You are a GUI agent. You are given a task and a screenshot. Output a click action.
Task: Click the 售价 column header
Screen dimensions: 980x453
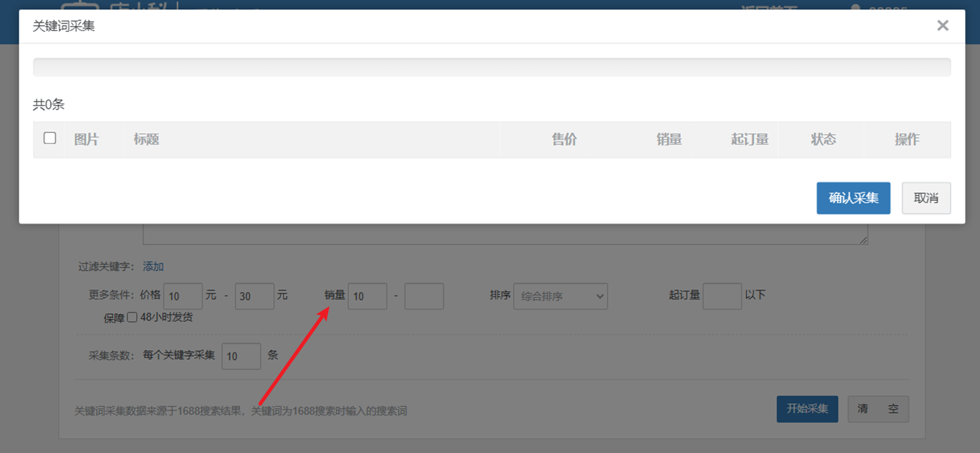564,139
